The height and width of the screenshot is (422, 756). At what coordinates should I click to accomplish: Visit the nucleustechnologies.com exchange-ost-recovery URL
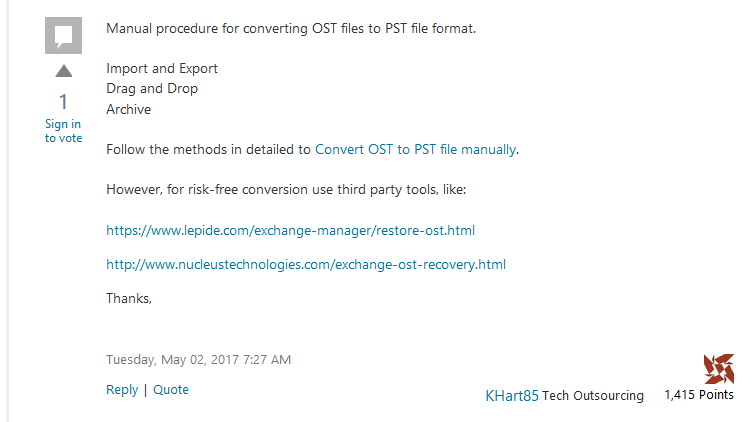pyautogui.click(x=306, y=264)
